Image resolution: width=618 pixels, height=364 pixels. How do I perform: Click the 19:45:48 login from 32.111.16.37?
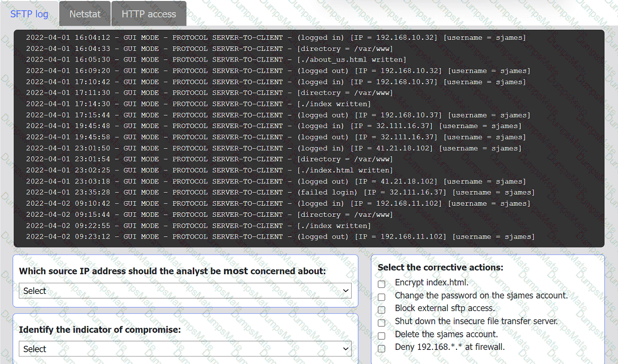pyautogui.click(x=273, y=126)
